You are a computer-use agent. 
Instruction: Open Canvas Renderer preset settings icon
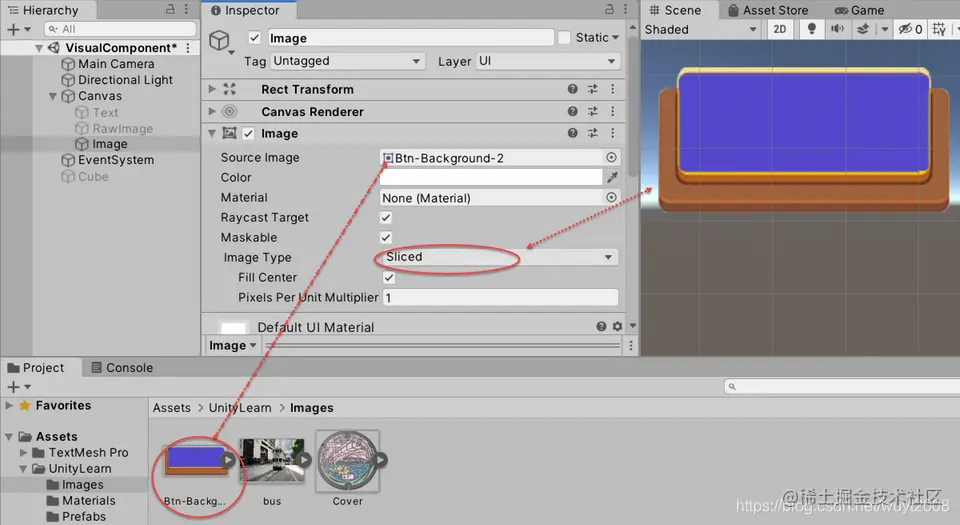[593, 111]
